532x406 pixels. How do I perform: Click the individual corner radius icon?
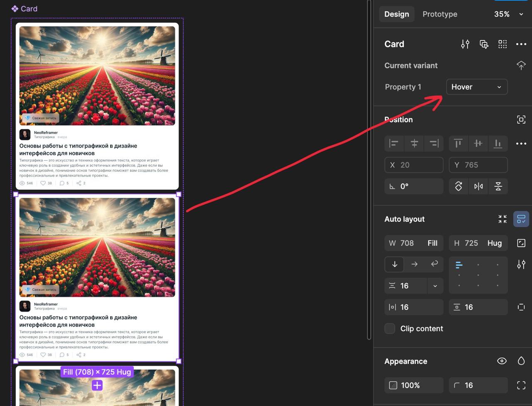(x=521, y=385)
